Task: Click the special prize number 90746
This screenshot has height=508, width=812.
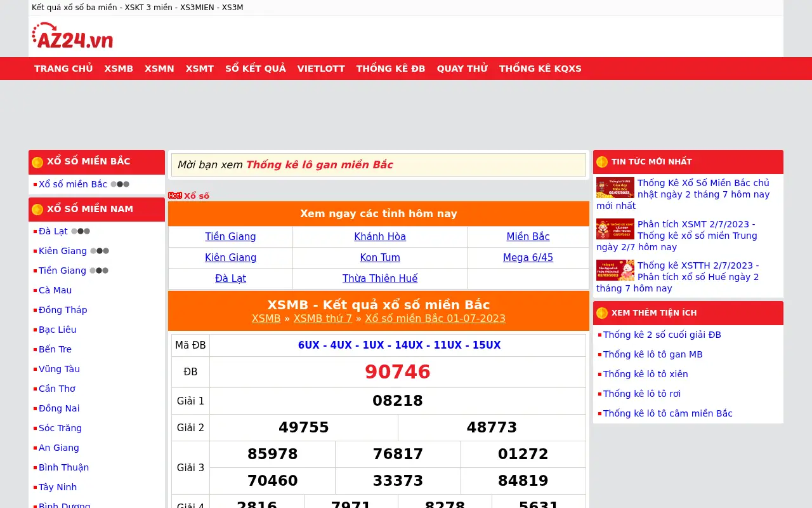Action: (398, 372)
